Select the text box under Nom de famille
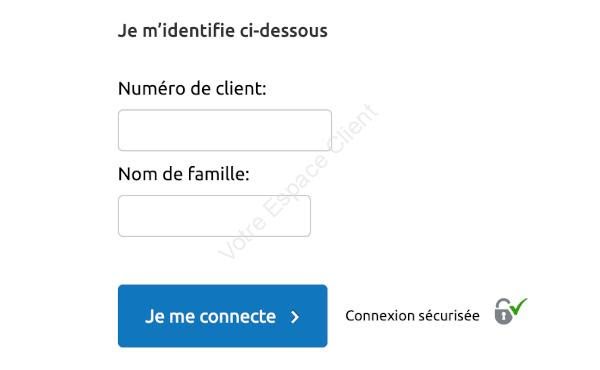This screenshot has height=370, width=600. pos(214,216)
